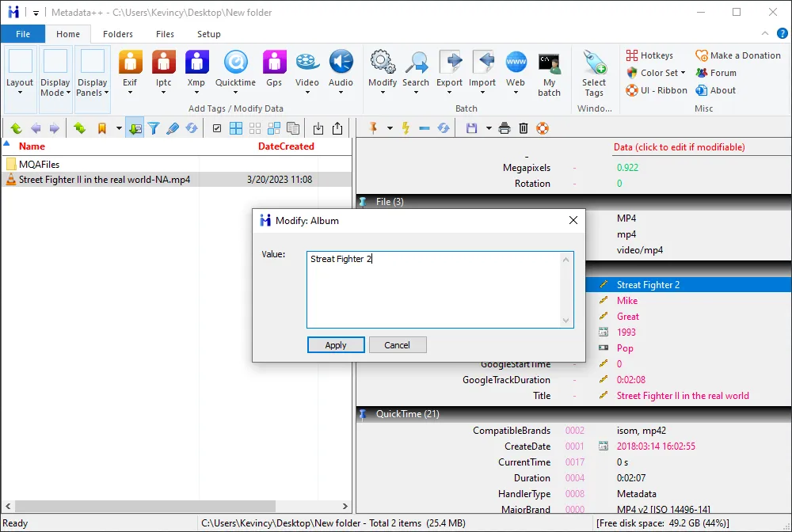Click the printer icon in toolbar
Viewport: 792px width, 532px height.
pyautogui.click(x=505, y=128)
